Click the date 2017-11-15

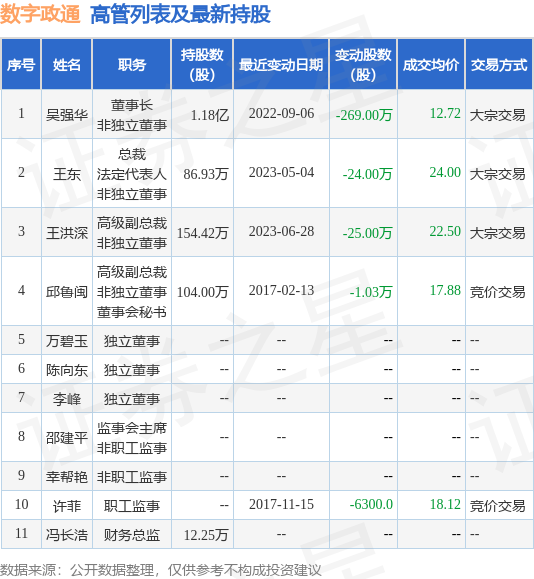(x=281, y=504)
